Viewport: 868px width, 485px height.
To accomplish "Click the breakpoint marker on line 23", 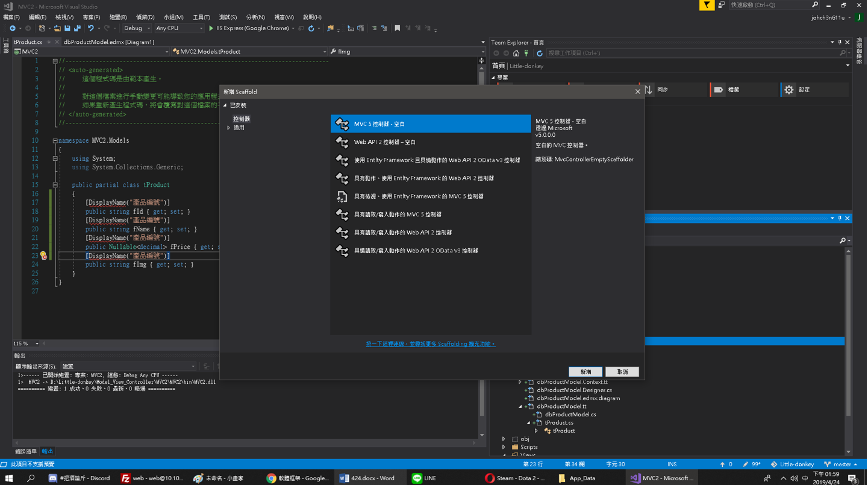I will (x=43, y=256).
